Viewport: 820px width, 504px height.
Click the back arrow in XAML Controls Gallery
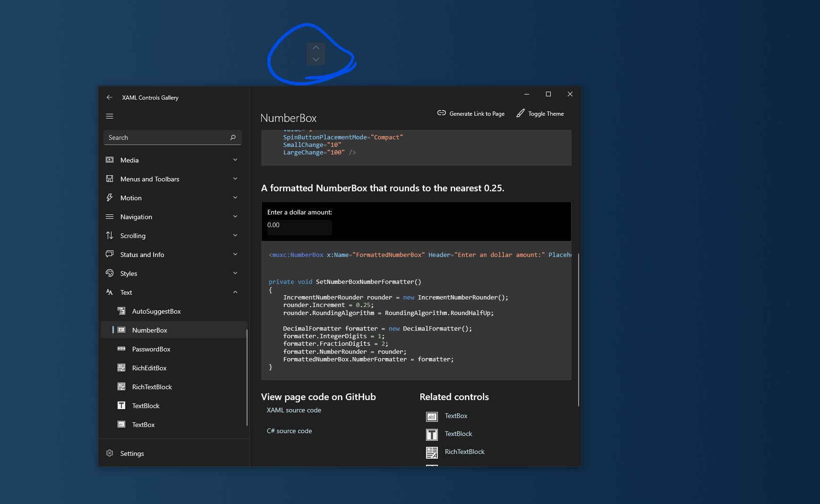click(x=110, y=97)
